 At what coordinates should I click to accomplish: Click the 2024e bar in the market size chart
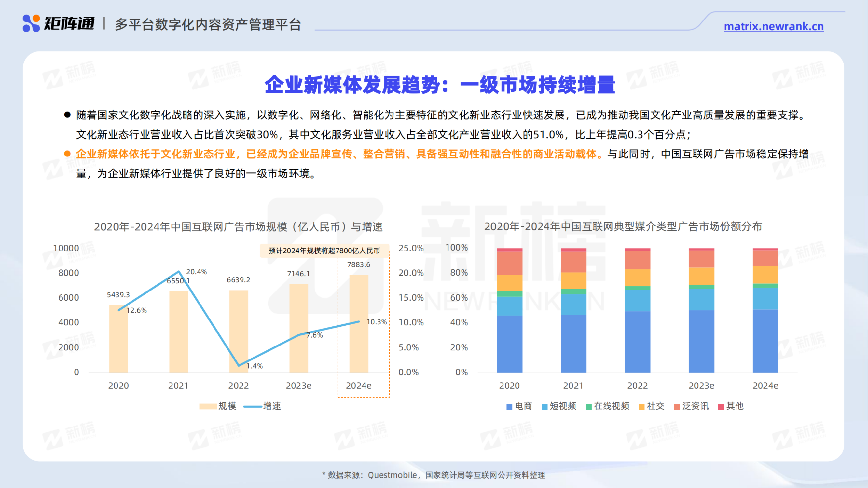click(x=359, y=324)
